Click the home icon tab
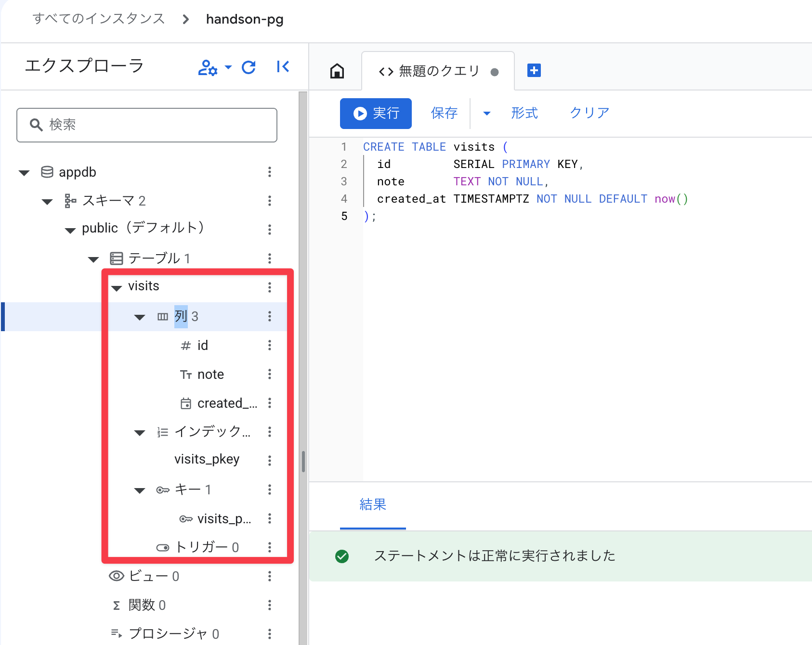Viewport: 812px width, 645px height. [x=337, y=71]
